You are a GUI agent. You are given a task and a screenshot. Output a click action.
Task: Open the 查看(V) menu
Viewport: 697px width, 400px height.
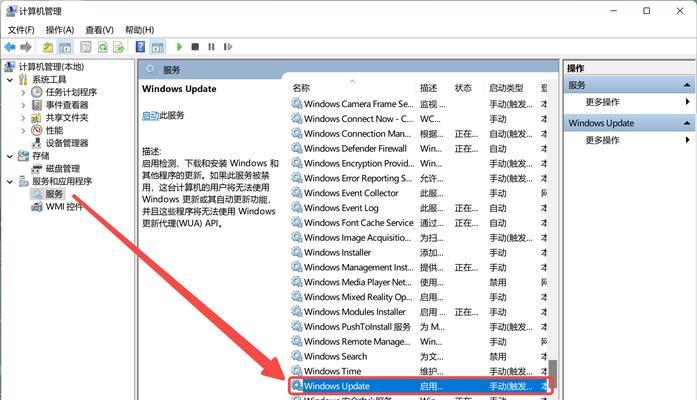100,30
